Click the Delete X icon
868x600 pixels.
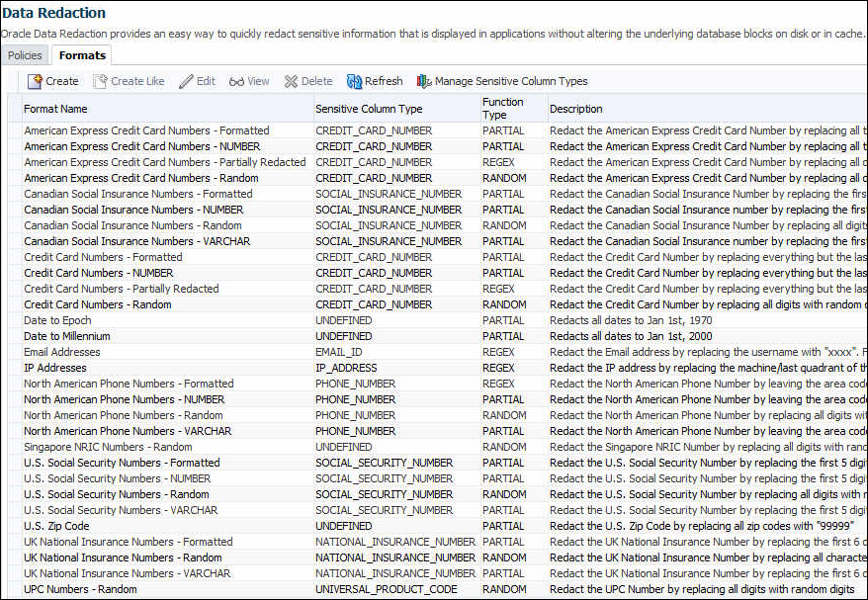coord(292,81)
